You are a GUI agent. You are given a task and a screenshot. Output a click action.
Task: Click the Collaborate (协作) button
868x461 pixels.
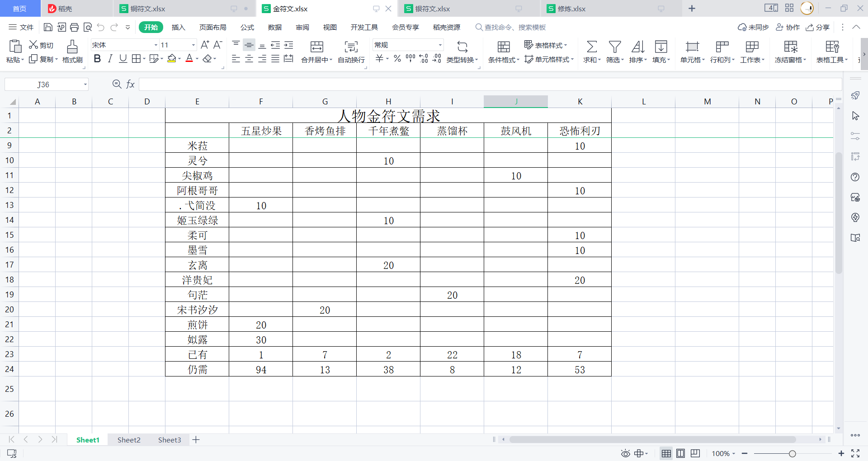point(788,27)
